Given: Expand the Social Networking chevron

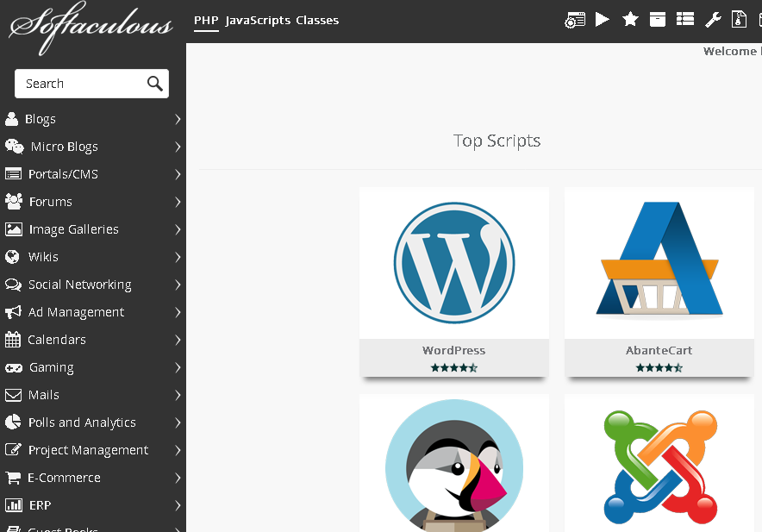Looking at the screenshot, I should tap(178, 285).
